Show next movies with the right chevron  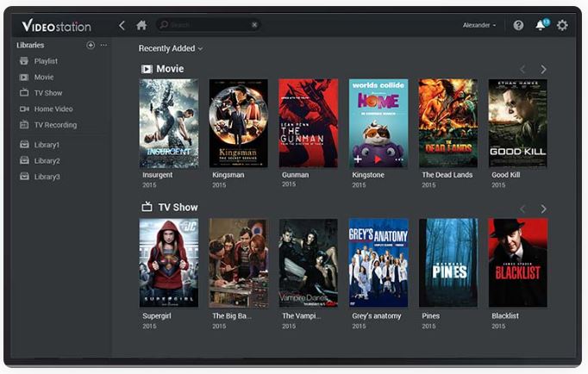(x=543, y=69)
